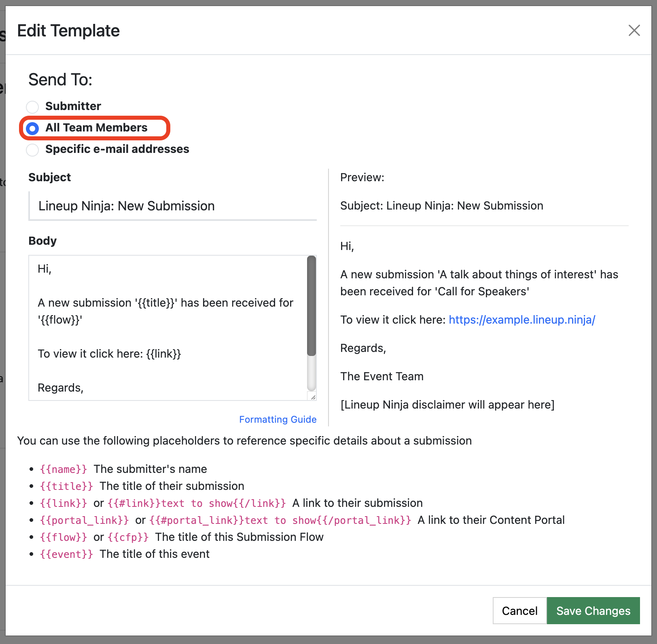Click 'The Event Team' in preview
This screenshot has width=657, height=644.
[382, 376]
